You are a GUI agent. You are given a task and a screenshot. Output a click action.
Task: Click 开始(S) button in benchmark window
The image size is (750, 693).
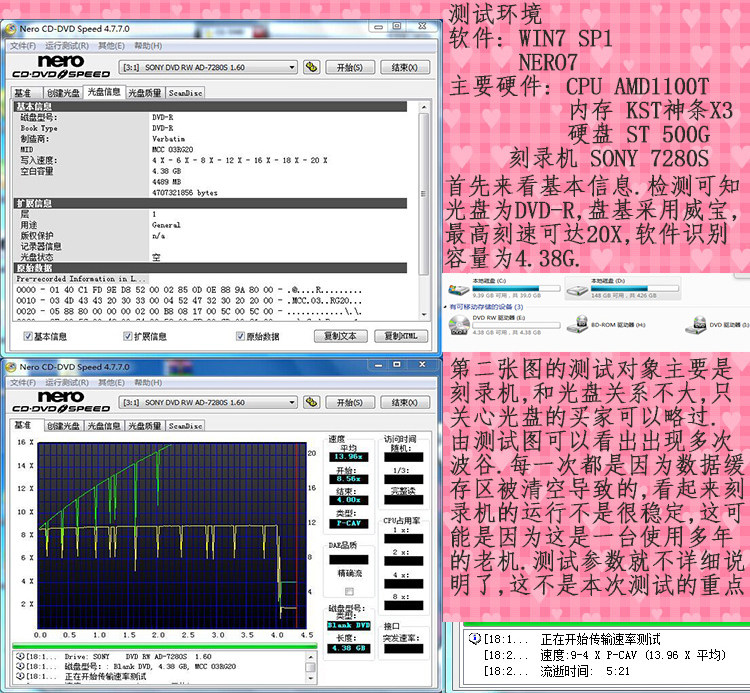(x=350, y=403)
